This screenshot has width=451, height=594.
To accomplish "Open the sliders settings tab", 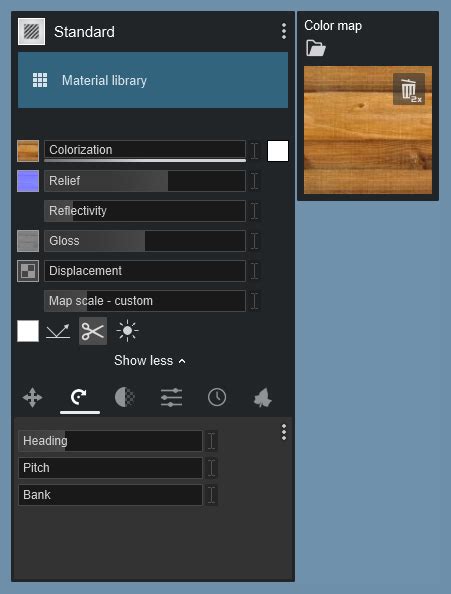I will 171,398.
